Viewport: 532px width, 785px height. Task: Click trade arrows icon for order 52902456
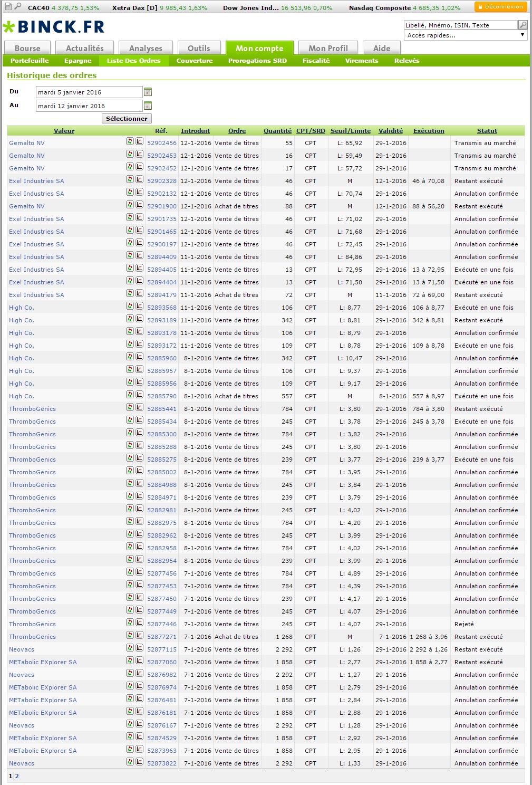coord(130,141)
